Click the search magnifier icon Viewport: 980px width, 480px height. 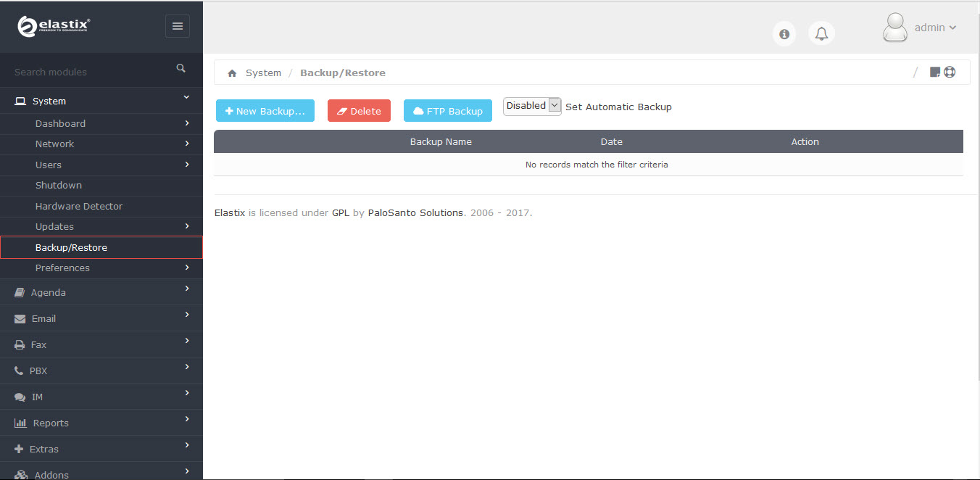[x=181, y=68]
